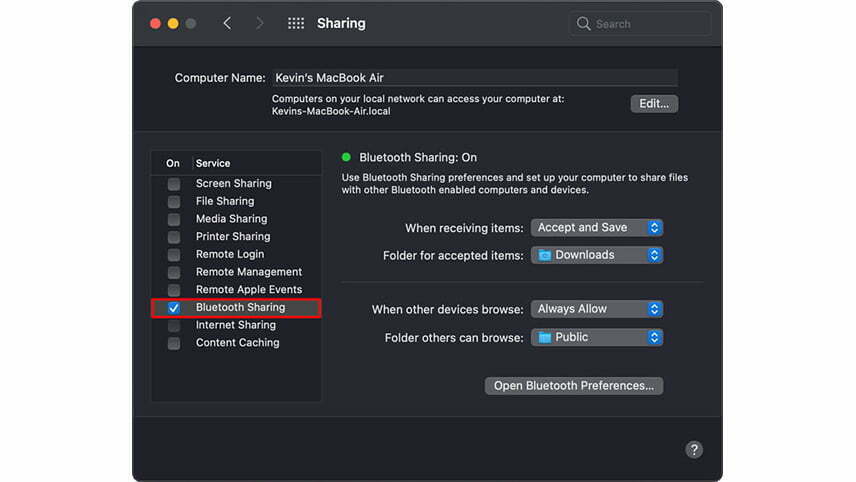Screen dimensions: 856x482
Task: Minimize the Sharing window
Action: click(x=173, y=23)
